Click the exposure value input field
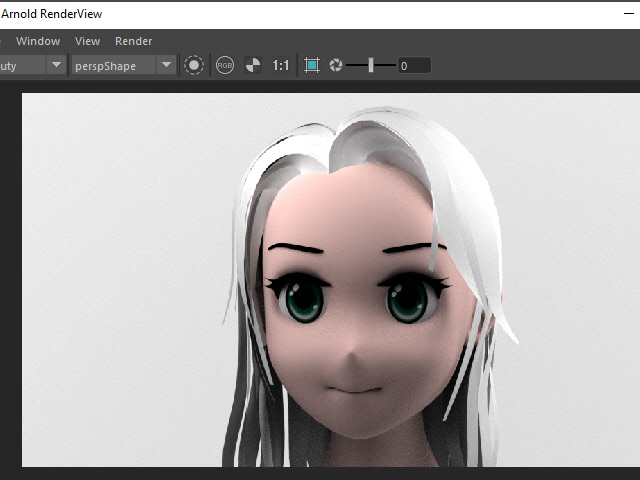Viewport: 640px width, 480px height. click(x=414, y=65)
